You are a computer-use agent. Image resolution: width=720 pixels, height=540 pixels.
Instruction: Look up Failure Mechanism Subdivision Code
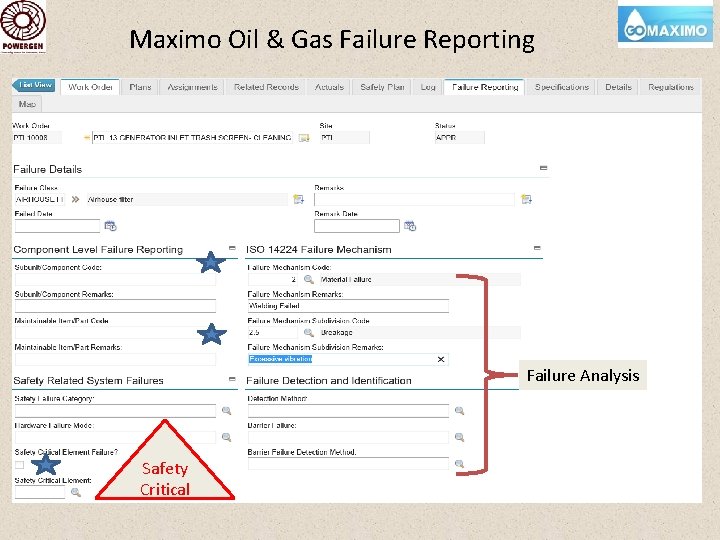pos(309,332)
